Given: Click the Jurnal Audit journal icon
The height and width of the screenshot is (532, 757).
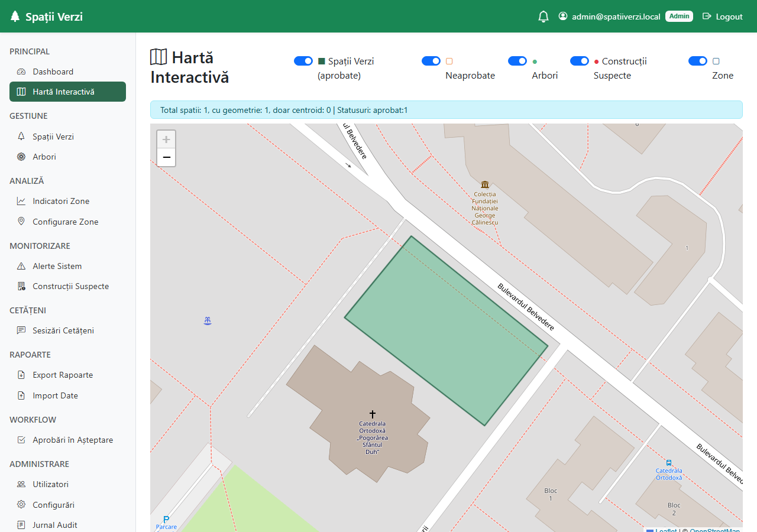Looking at the screenshot, I should click(x=21, y=525).
